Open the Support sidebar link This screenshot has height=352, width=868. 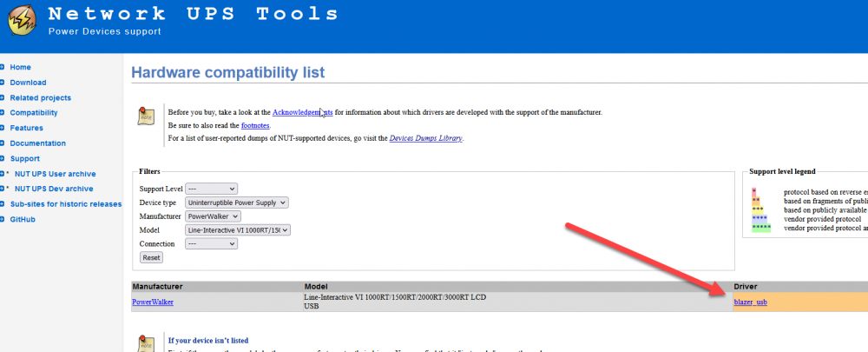[25, 158]
